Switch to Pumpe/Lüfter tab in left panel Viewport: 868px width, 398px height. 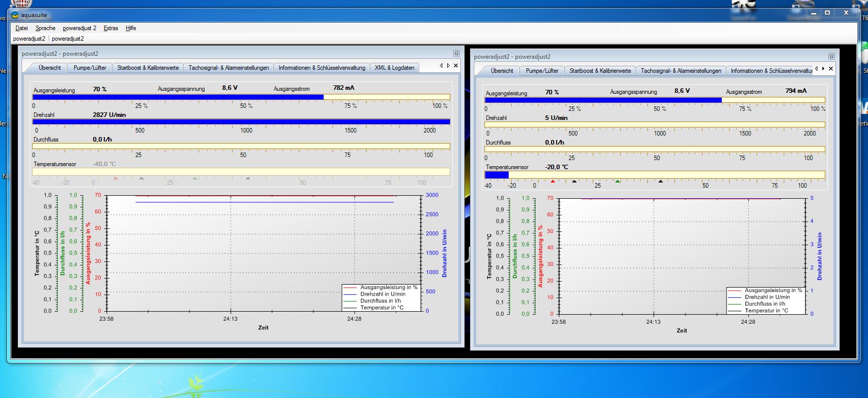(90, 68)
